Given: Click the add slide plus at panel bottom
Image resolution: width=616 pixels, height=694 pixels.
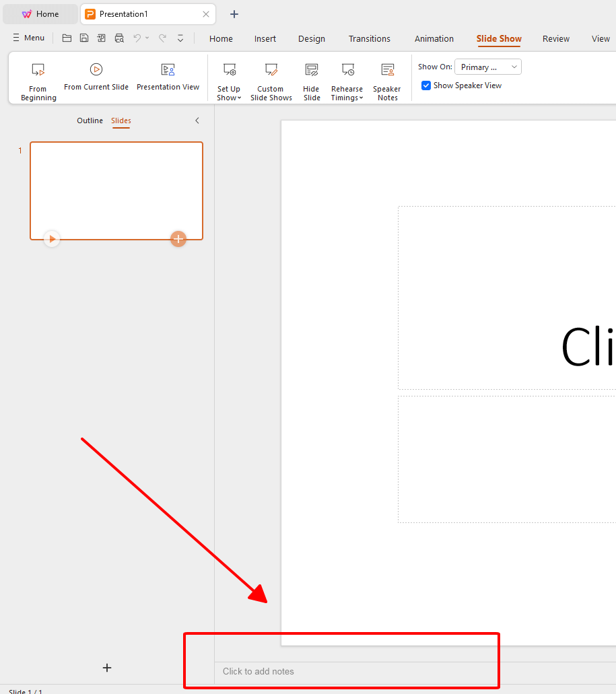Looking at the screenshot, I should pos(107,668).
